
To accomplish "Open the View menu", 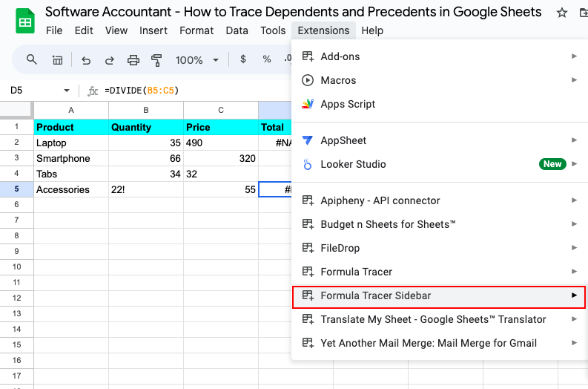I will [116, 30].
